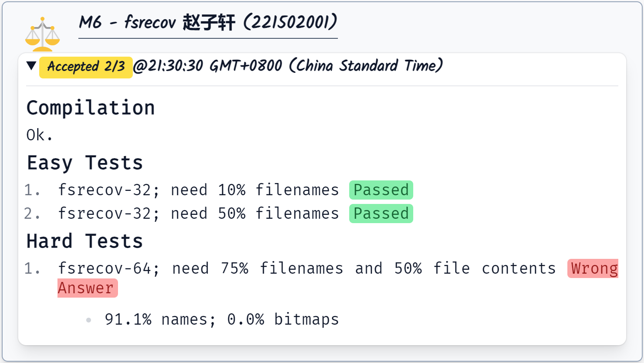The width and height of the screenshot is (644, 363).
Task: Click list number 1 in Hard Tests
Action: pyautogui.click(x=32, y=268)
